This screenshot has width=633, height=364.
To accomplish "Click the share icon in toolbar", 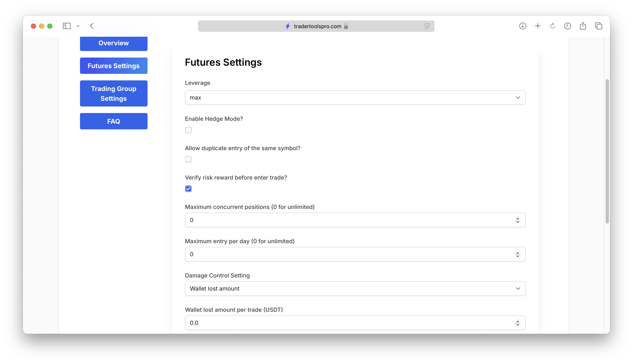I will tap(583, 26).
